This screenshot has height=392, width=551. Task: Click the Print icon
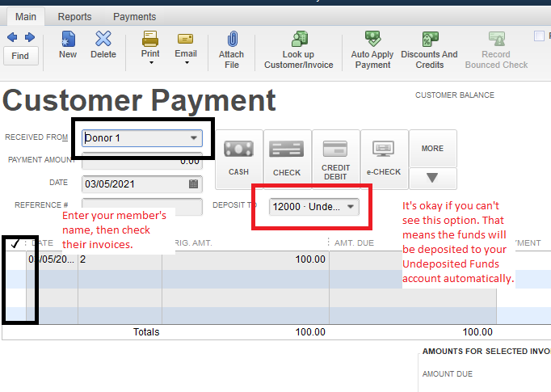tap(150, 39)
